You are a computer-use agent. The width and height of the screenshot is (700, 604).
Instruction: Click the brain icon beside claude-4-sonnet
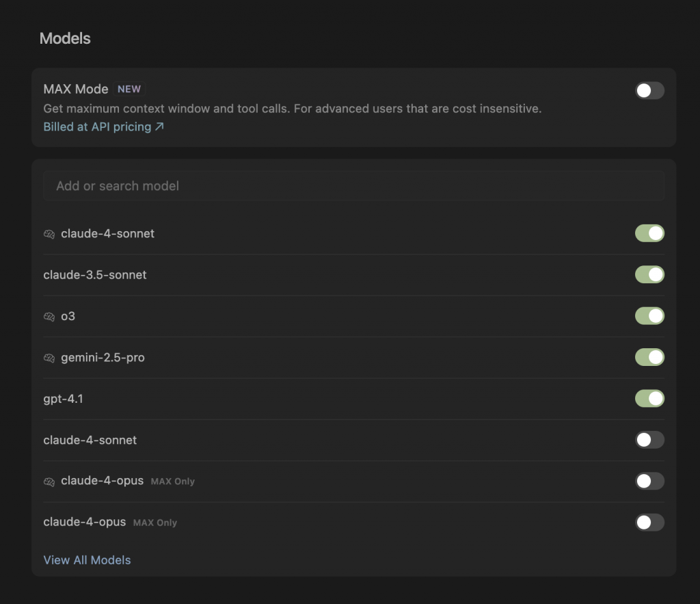(49, 234)
